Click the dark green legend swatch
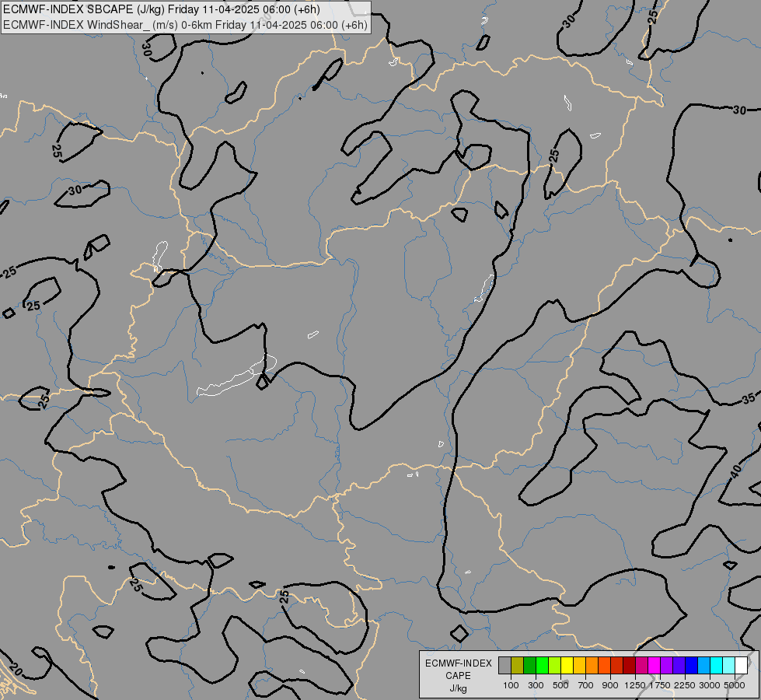Viewport: 761px width, 700px height. (529, 665)
